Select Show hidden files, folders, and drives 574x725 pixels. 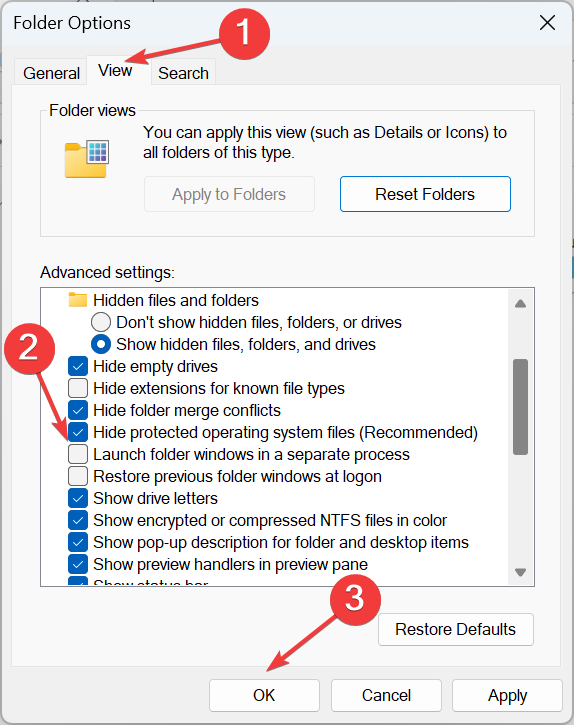pyautogui.click(x=101, y=344)
